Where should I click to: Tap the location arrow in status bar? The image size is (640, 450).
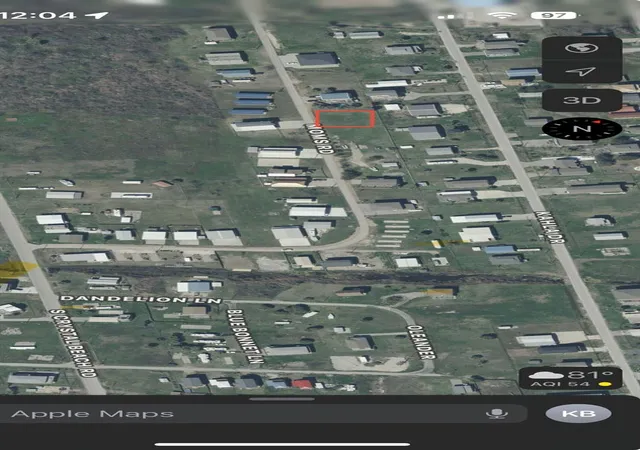click(97, 16)
